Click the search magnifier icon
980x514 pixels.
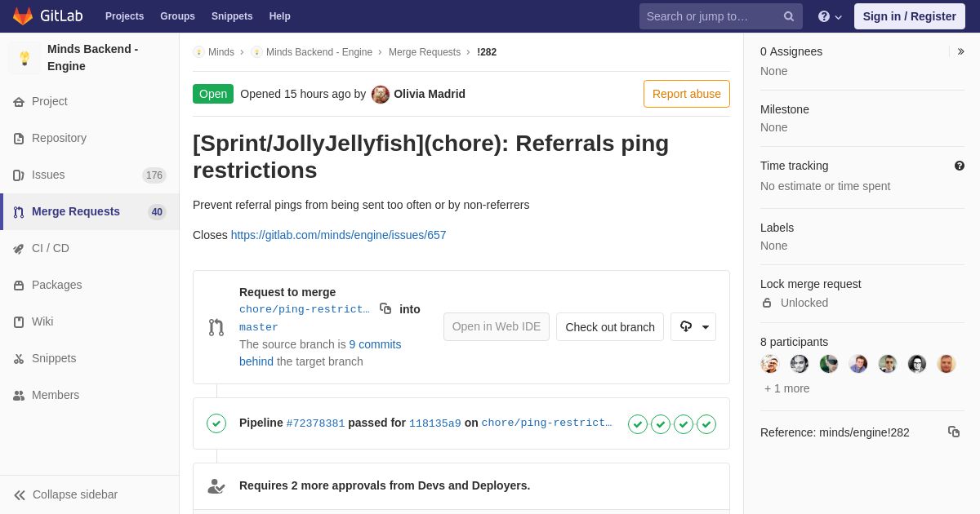pyautogui.click(x=788, y=16)
